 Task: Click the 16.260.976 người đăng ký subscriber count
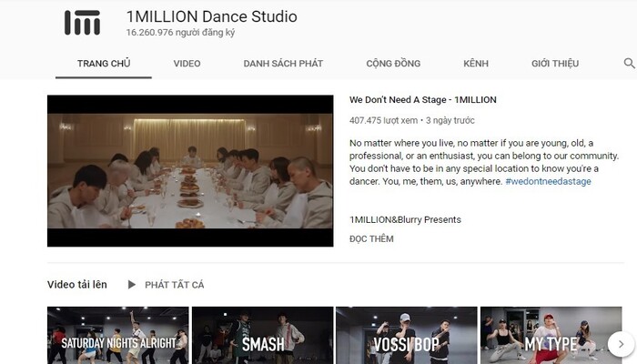pyautogui.click(x=180, y=33)
